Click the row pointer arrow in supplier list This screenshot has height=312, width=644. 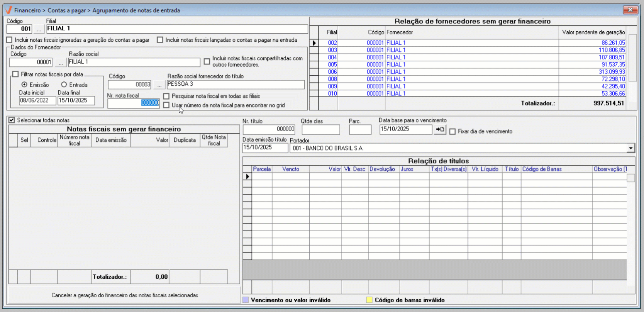(314, 43)
